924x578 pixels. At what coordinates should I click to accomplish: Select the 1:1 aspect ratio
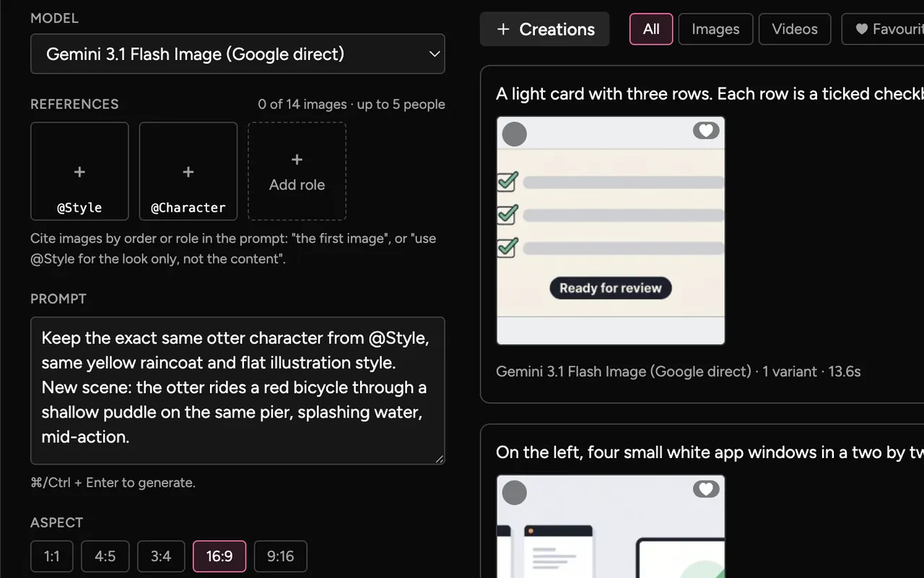(x=52, y=556)
